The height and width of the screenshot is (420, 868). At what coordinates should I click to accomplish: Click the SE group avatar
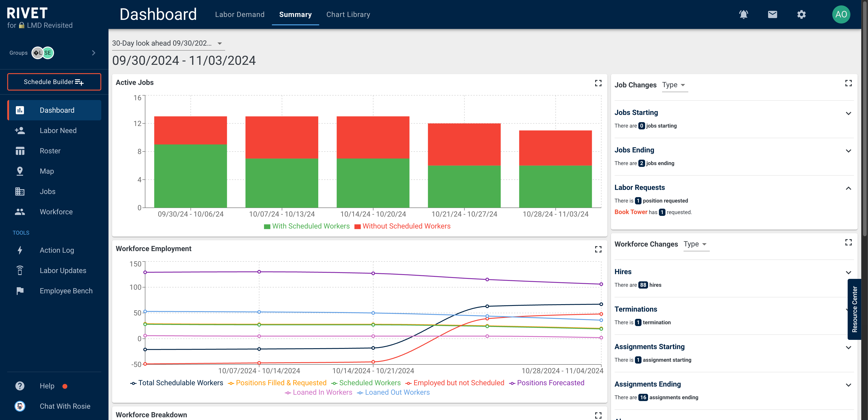(48, 53)
